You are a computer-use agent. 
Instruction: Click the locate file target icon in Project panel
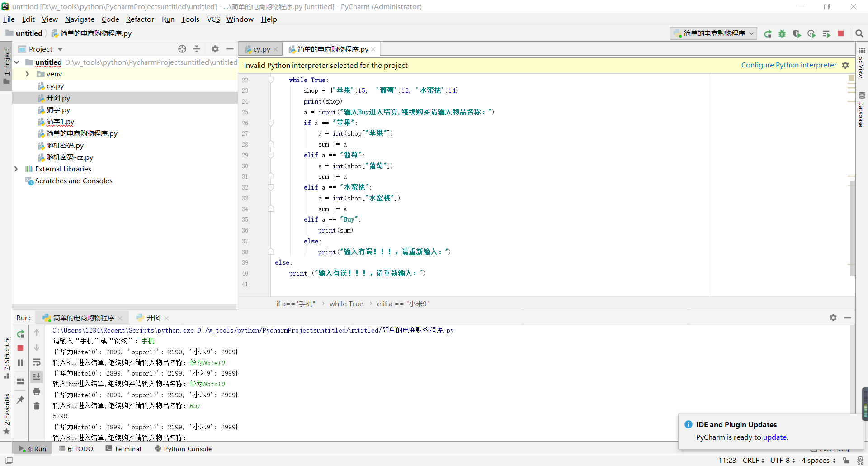182,49
